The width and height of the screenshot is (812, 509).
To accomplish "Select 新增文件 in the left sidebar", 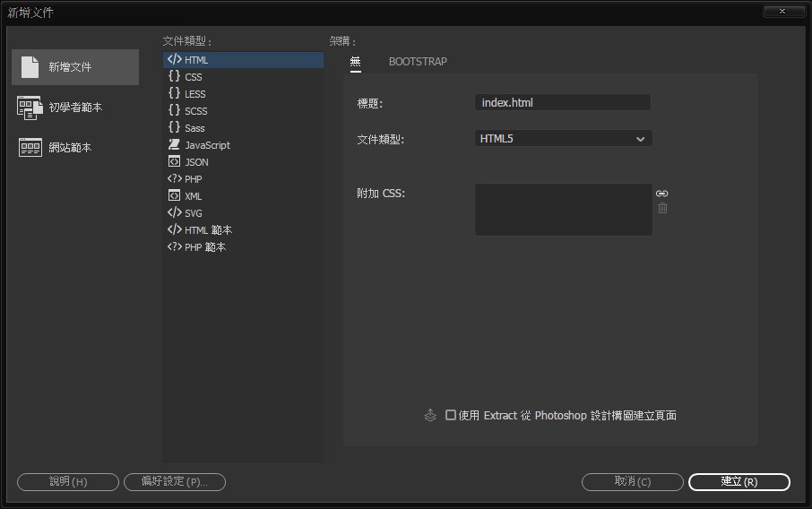I will (75, 67).
